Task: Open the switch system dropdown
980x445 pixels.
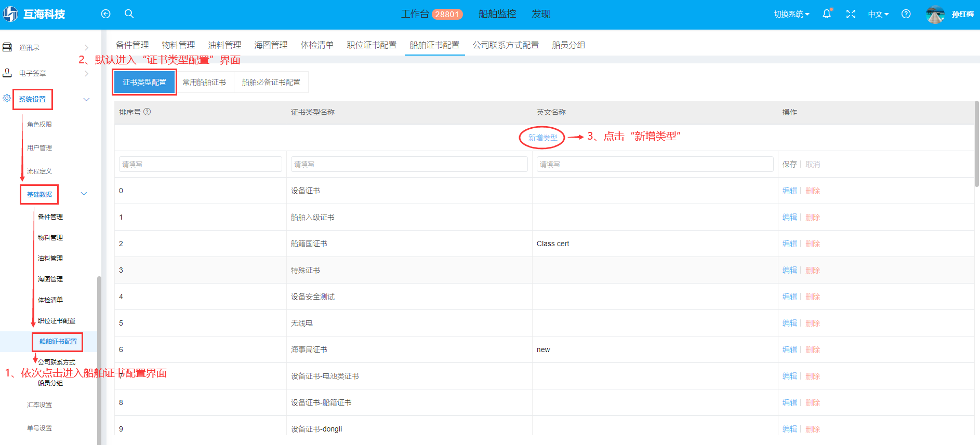Action: point(791,14)
